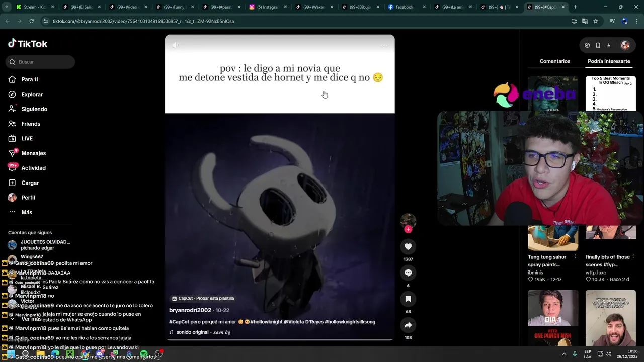Mute the TikTok video sound
The width and height of the screenshot is (644, 362).
click(175, 45)
